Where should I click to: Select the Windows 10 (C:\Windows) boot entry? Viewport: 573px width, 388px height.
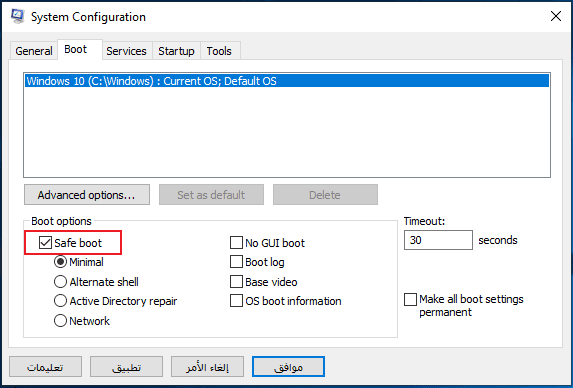(x=287, y=81)
